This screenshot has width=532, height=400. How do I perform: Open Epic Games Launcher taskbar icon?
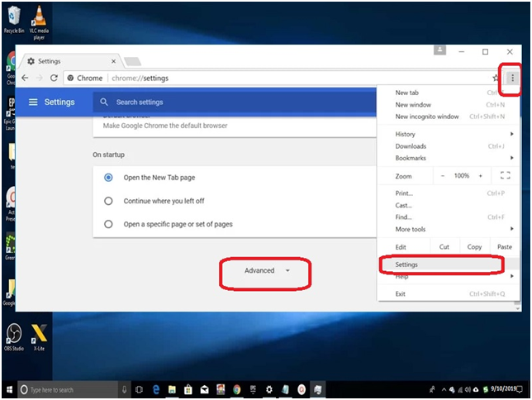tap(253, 389)
